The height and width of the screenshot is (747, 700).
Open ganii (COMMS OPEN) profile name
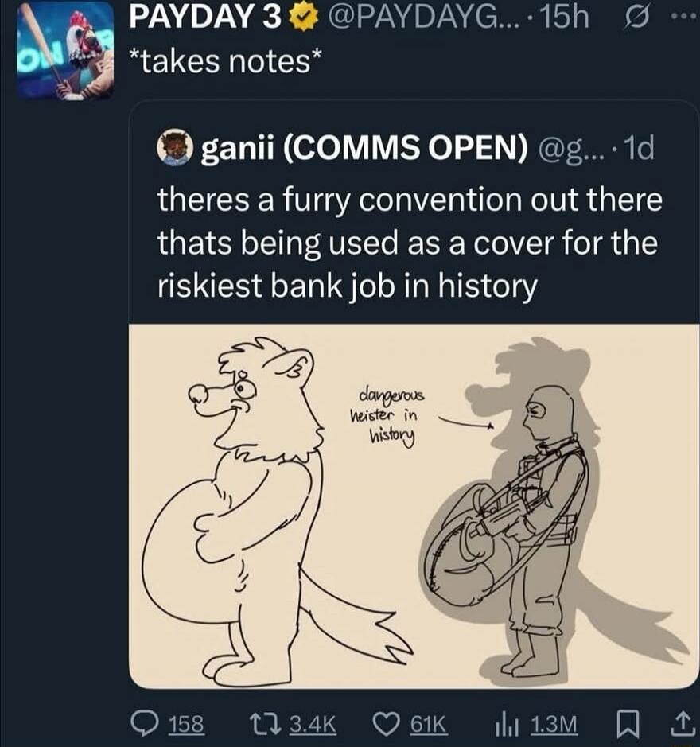[364, 149]
